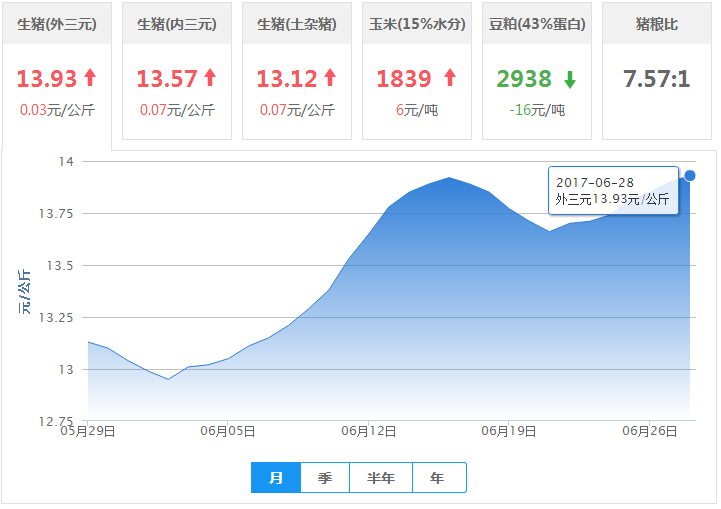Click the 7.57:1 ratio value
Image resolution: width=721 pixels, height=509 pixels.
[657, 78]
